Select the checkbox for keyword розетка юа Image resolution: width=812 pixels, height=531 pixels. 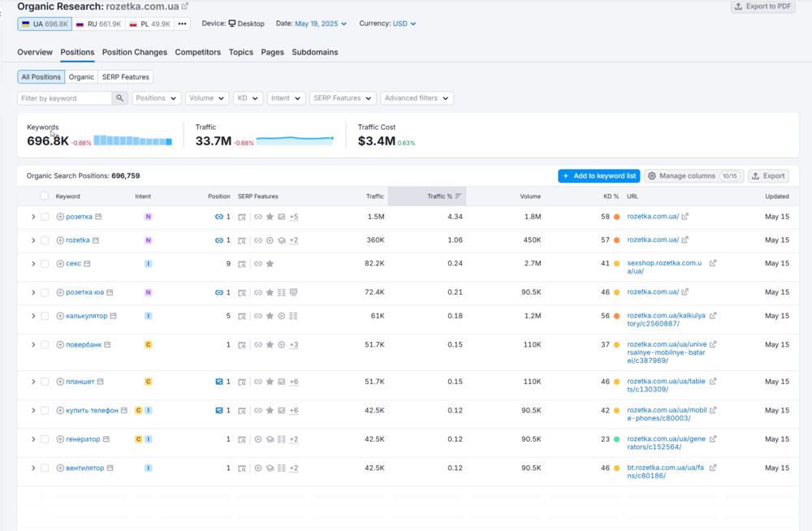click(x=45, y=292)
